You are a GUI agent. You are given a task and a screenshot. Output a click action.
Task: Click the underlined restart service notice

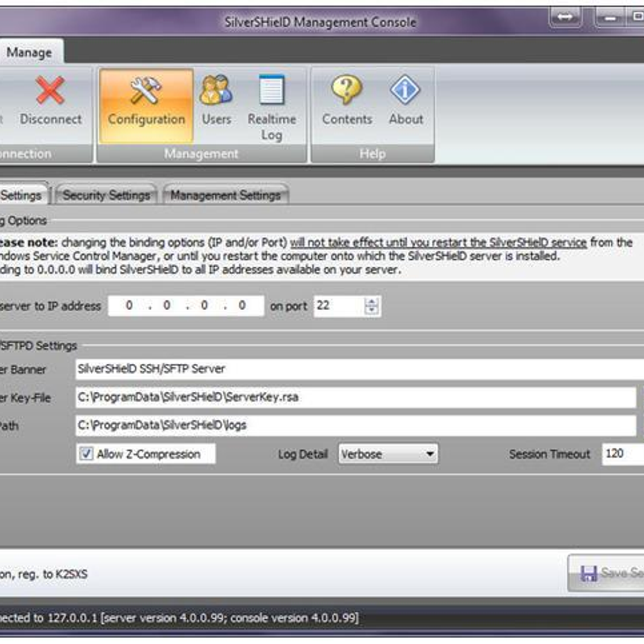click(x=438, y=243)
